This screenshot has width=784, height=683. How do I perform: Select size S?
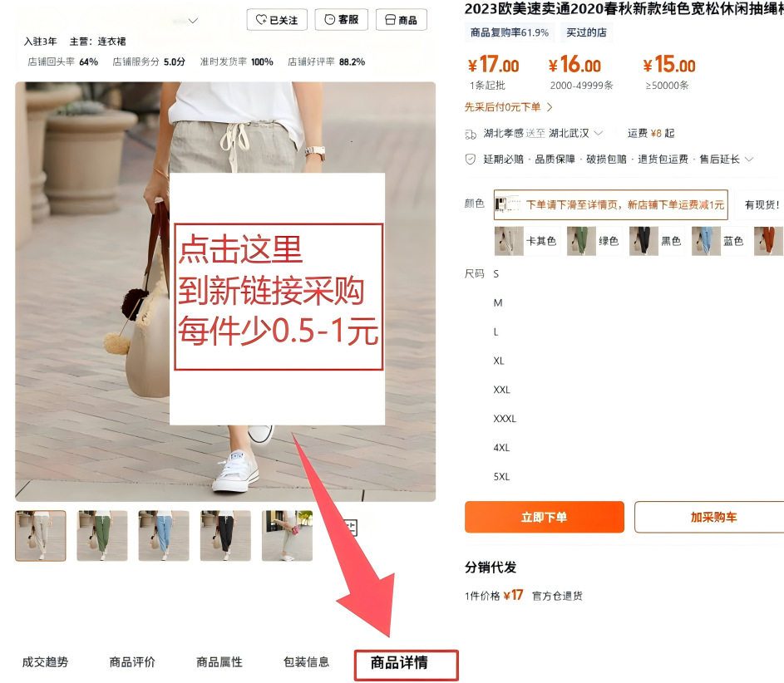coord(496,274)
